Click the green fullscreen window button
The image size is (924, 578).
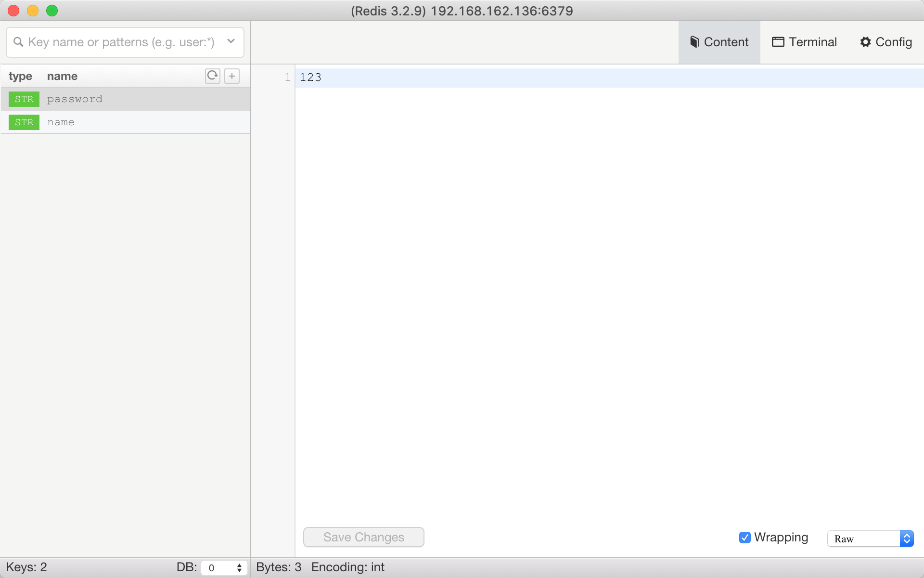click(52, 11)
